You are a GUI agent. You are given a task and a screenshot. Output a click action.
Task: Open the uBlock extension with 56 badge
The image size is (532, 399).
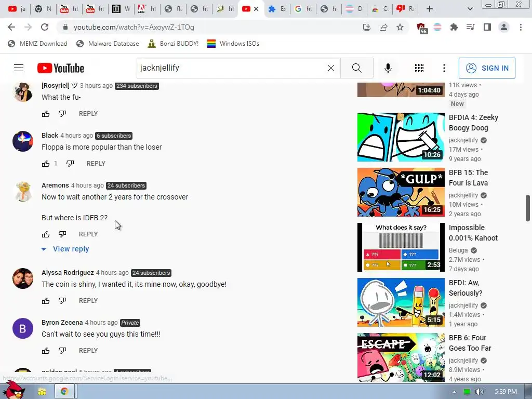pos(421,28)
